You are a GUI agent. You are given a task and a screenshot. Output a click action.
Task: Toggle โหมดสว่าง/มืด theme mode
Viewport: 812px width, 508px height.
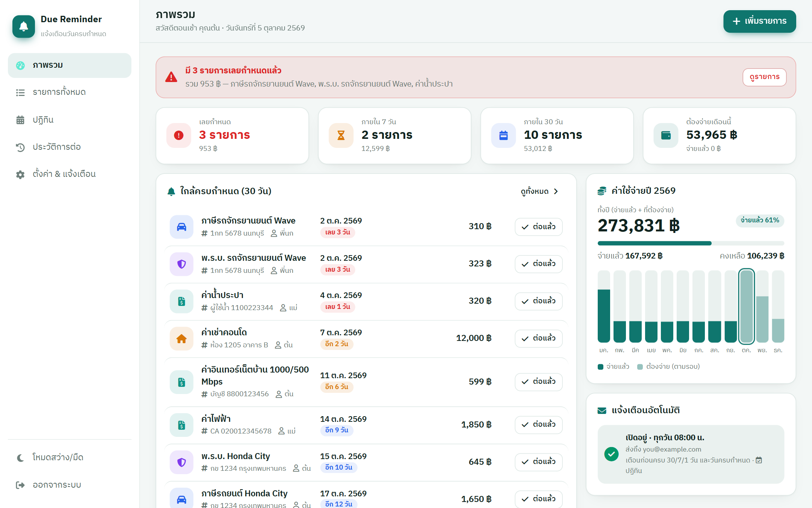pyautogui.click(x=70, y=458)
